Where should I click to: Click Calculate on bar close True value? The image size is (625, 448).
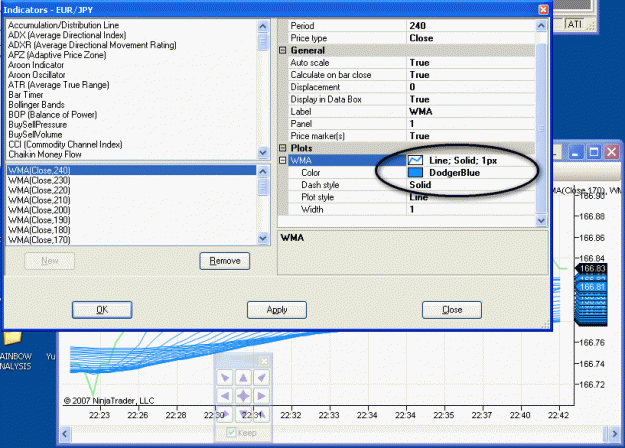tap(471, 75)
